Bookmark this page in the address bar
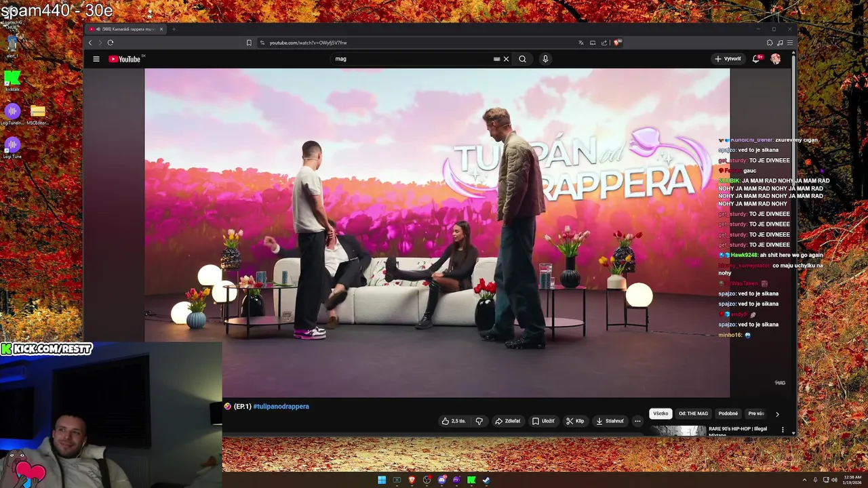The width and height of the screenshot is (868, 488). (249, 43)
